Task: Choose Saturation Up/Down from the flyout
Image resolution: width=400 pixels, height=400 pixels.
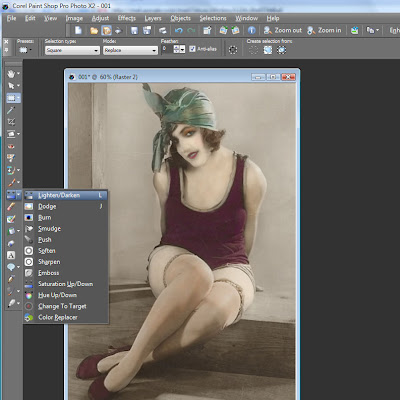Action: click(66, 284)
